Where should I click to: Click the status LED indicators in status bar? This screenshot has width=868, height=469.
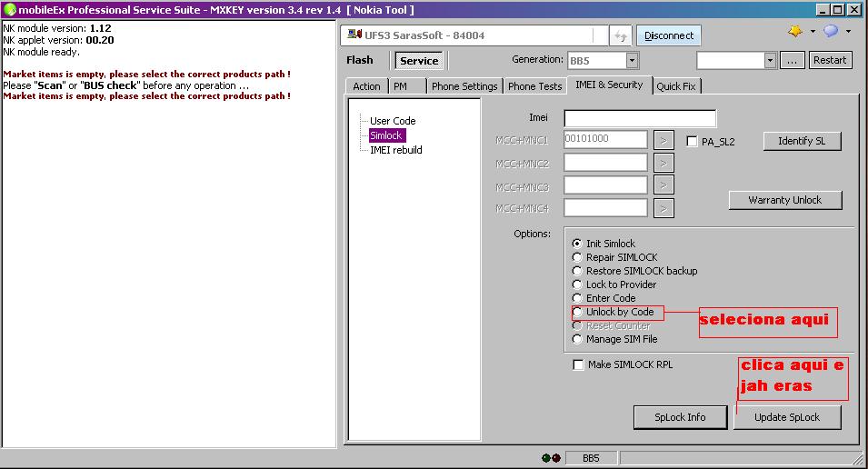click(x=552, y=458)
